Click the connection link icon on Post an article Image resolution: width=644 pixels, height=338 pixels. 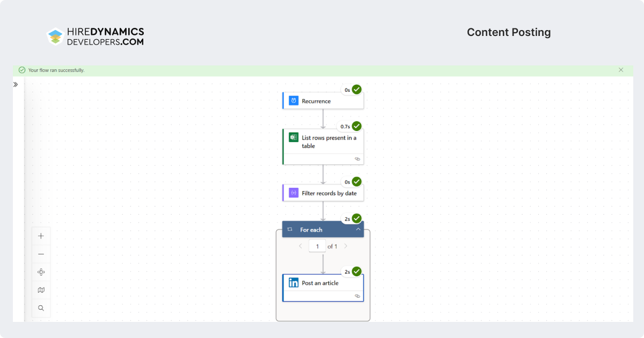(x=357, y=296)
